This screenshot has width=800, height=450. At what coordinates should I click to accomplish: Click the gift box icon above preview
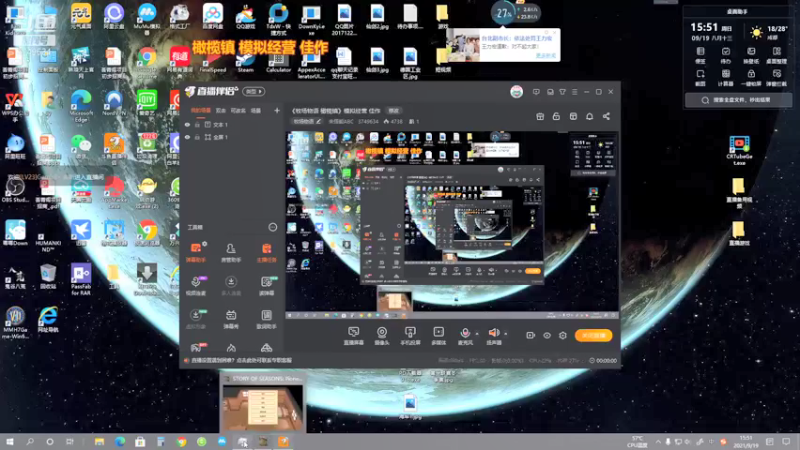coord(540,116)
